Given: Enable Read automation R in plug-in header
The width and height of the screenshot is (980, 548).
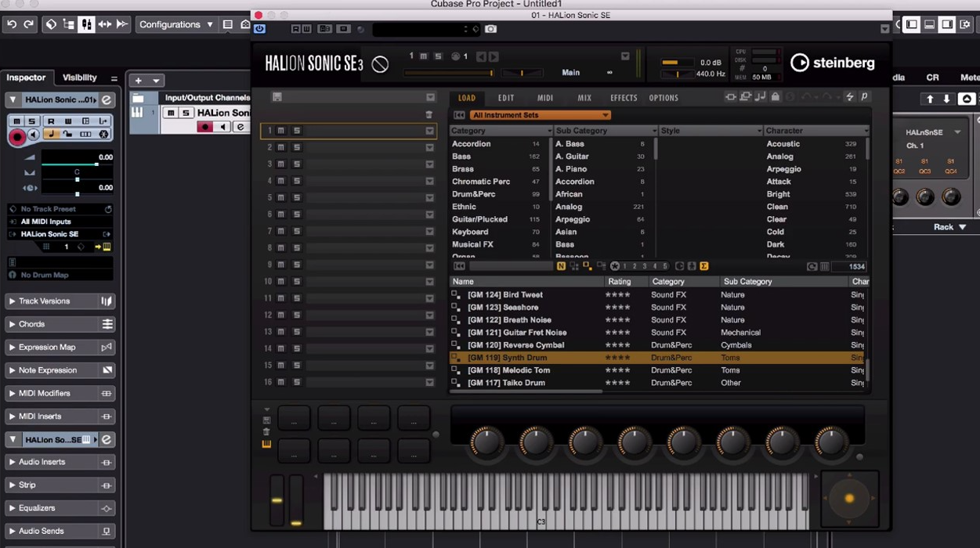Looking at the screenshot, I should [295, 29].
